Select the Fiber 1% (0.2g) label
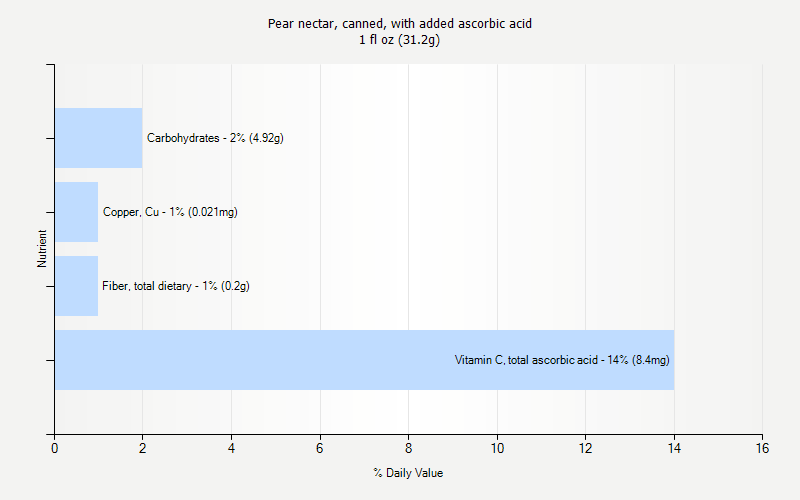This screenshot has height=500, width=800. click(176, 286)
